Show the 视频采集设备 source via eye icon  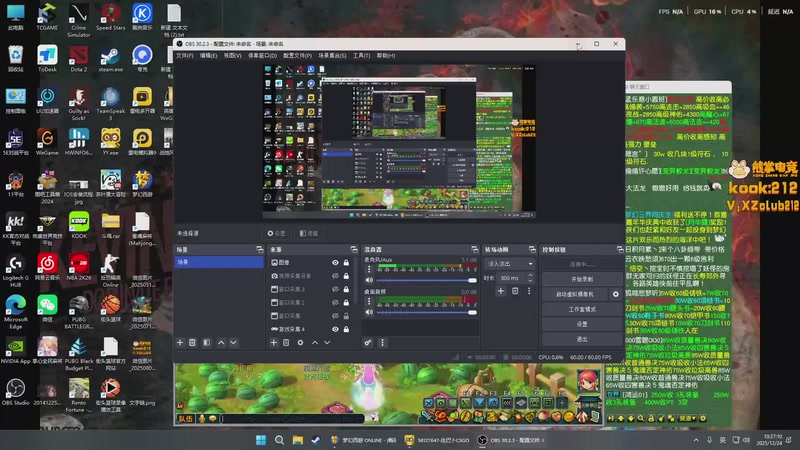(x=335, y=276)
